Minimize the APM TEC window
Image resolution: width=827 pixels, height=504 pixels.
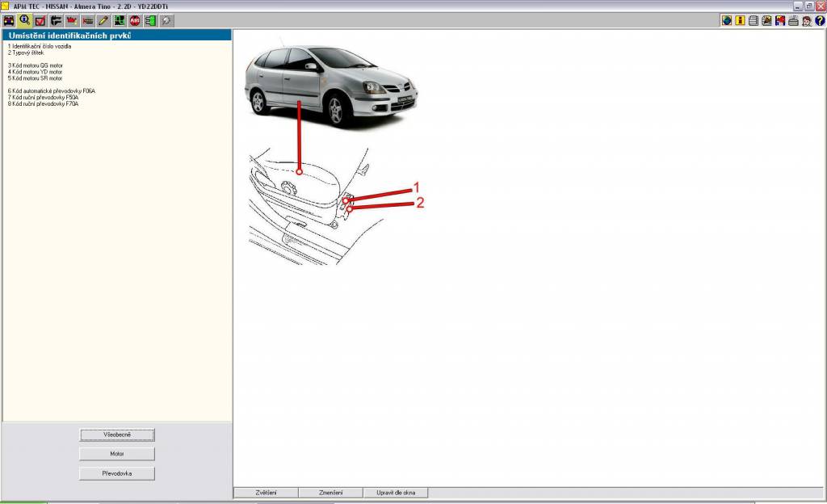tap(797, 6)
